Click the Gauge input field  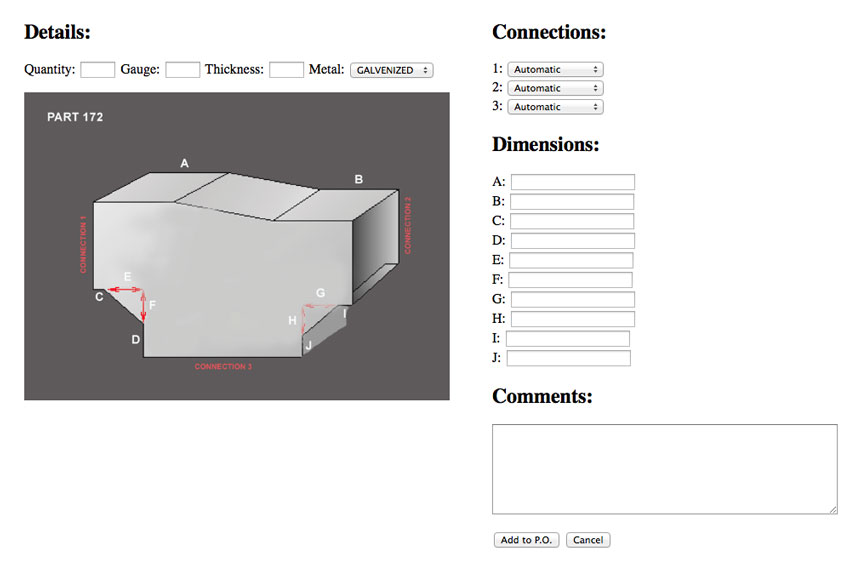pyautogui.click(x=182, y=70)
